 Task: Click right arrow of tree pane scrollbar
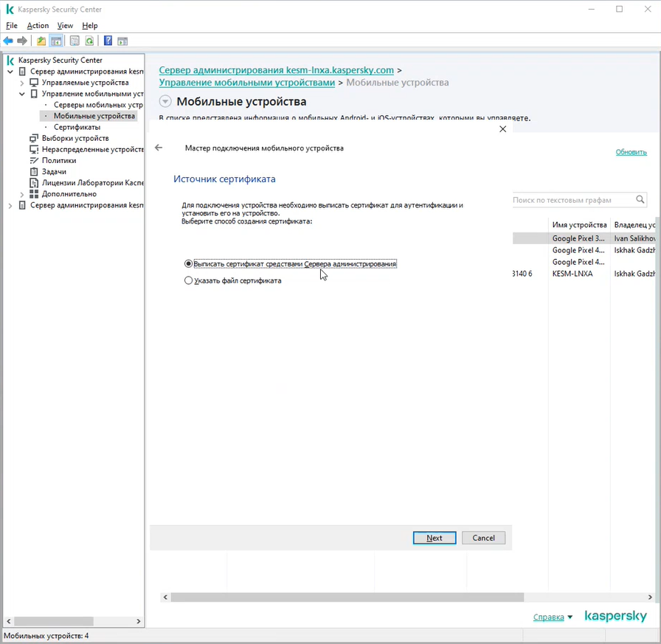pos(138,621)
